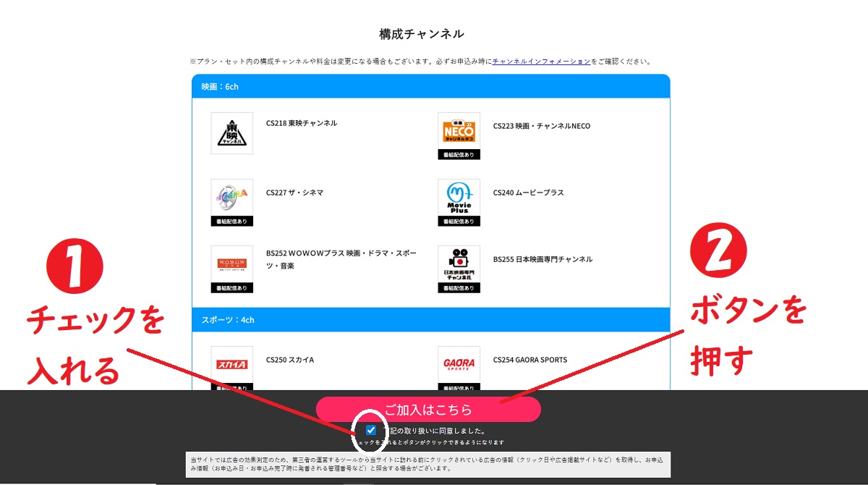
Task: Select the BS255 日本映画専門チャンネル label
Action: tap(540, 258)
